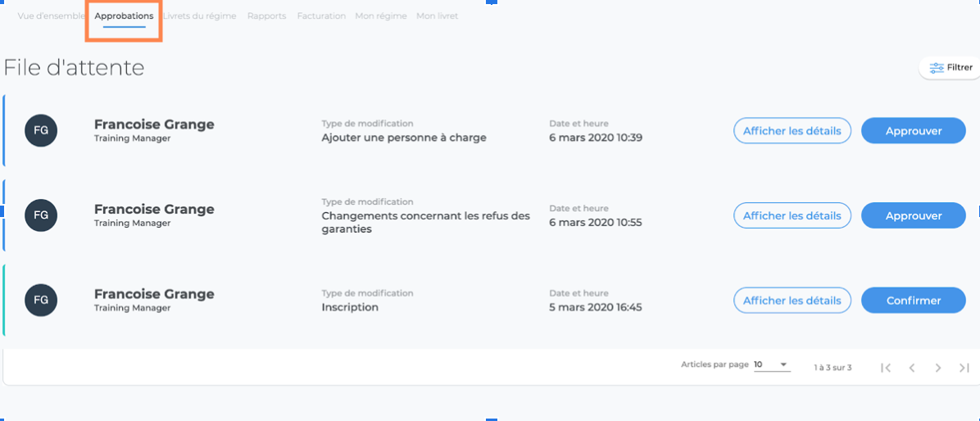Go to the next page arrow
Viewport: 980px width, 421px height.
point(938,368)
